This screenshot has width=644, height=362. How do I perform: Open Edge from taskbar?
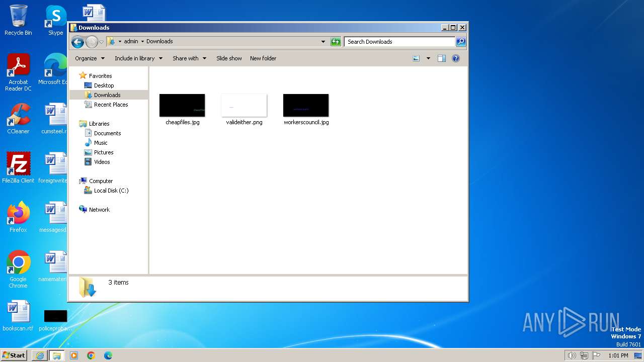pyautogui.click(x=108, y=355)
